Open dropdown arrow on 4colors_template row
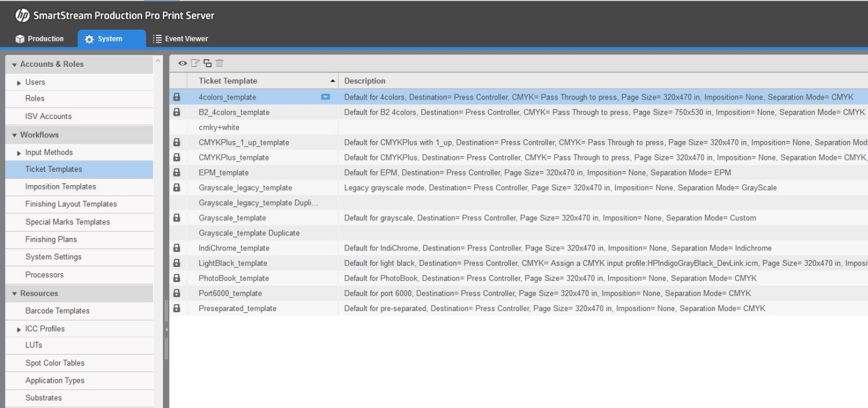The image size is (868, 408). pos(325,97)
